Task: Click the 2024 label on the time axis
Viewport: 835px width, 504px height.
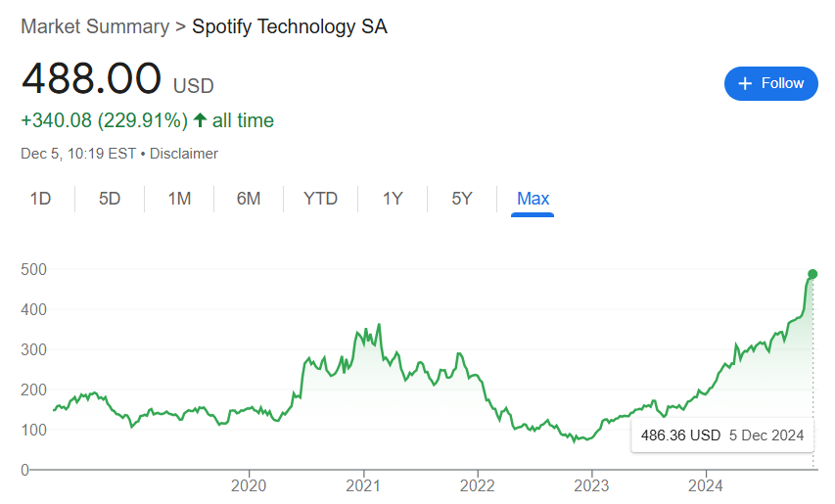Action: point(706,485)
